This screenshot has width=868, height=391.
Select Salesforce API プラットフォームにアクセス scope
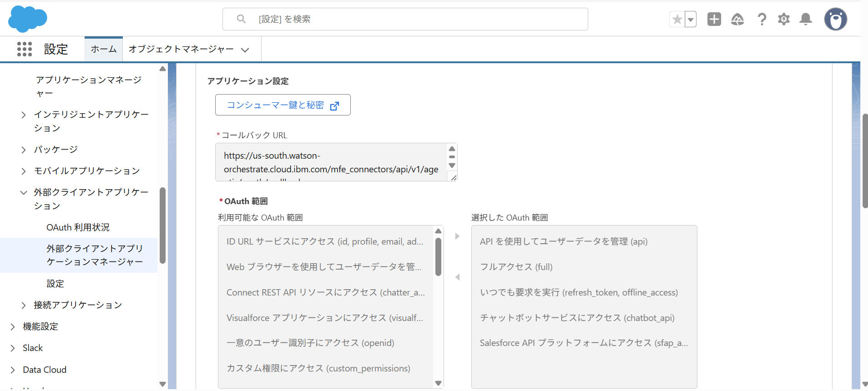pos(584,343)
